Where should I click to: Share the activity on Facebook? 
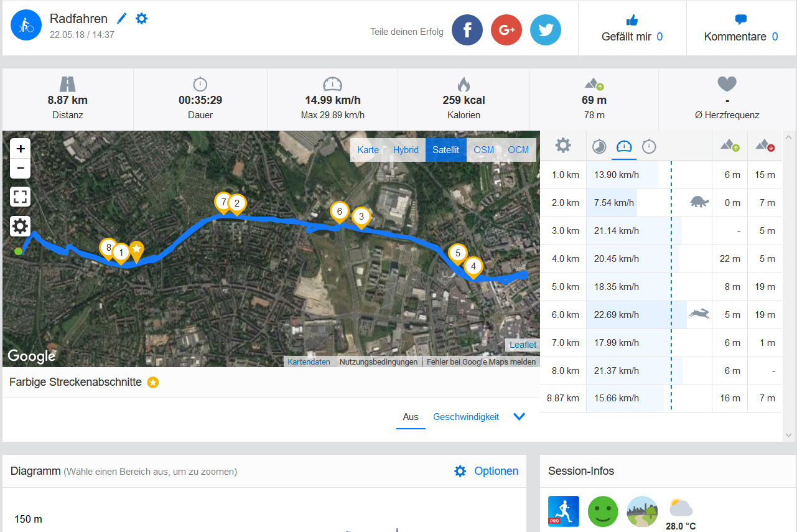point(467,30)
